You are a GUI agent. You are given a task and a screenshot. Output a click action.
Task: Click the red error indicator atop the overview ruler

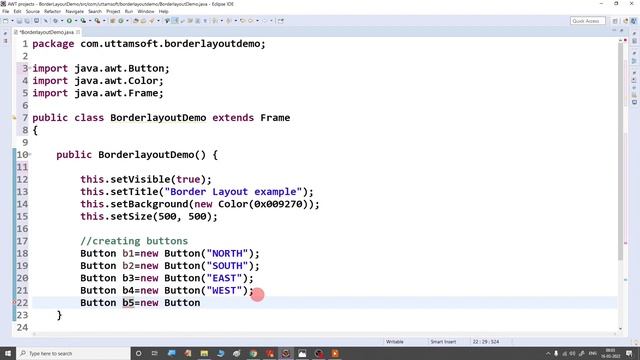point(625,40)
